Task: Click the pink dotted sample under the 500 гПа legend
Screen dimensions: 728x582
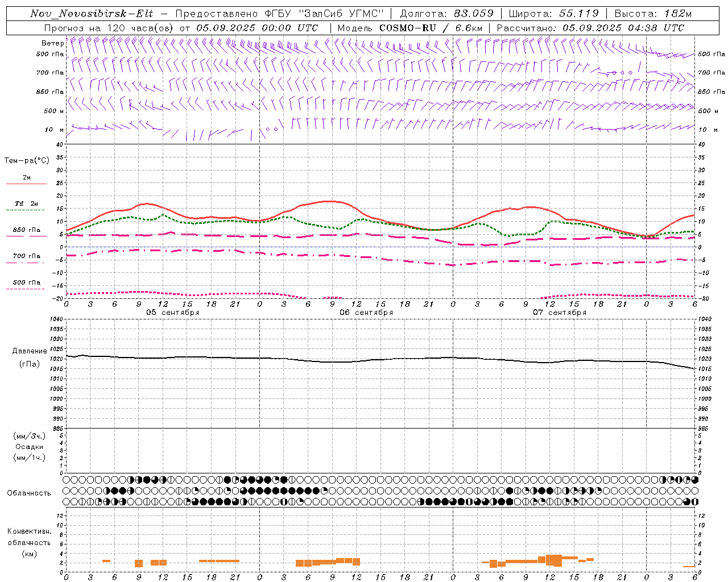Action: pyautogui.click(x=26, y=289)
